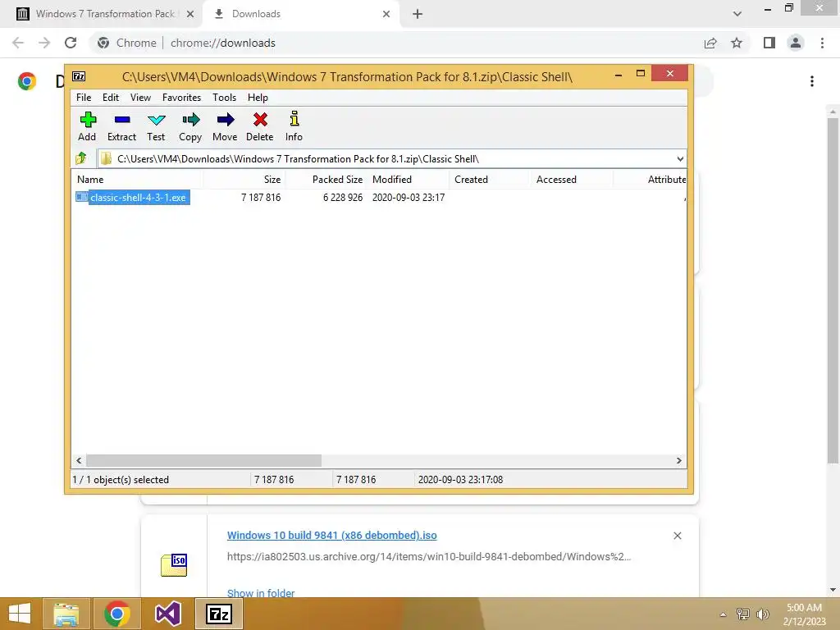Open File menu in 7-Zip

coord(84,98)
